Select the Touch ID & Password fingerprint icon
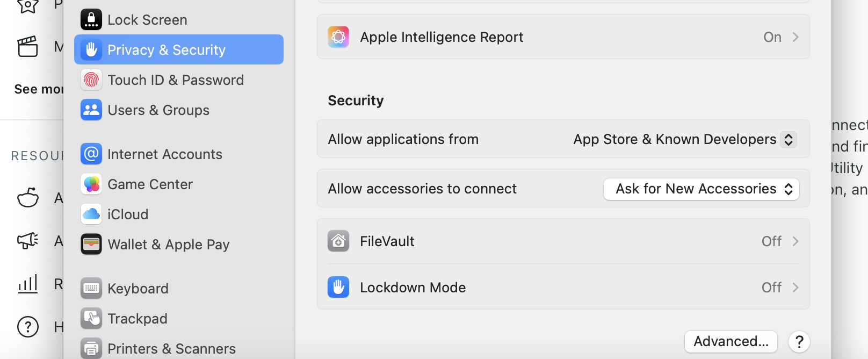The height and width of the screenshot is (359, 868). tap(91, 80)
